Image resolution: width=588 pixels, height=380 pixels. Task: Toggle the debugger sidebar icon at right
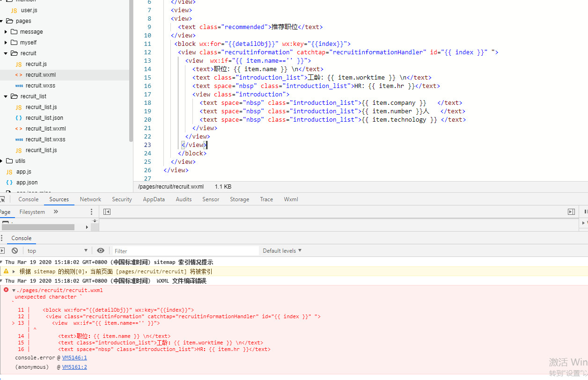coord(571,212)
